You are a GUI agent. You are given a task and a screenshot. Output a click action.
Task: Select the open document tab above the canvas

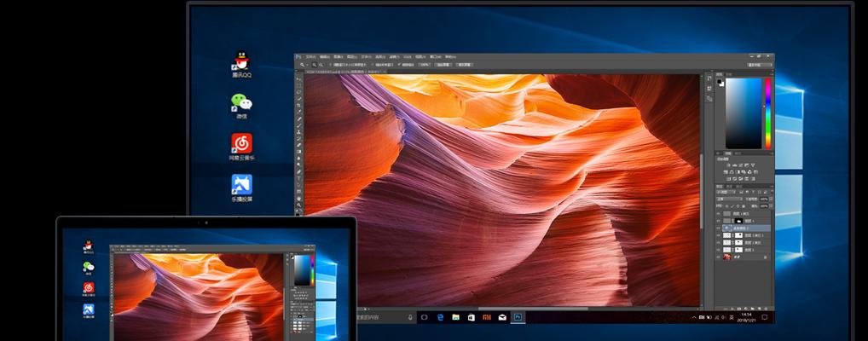tap(346, 72)
